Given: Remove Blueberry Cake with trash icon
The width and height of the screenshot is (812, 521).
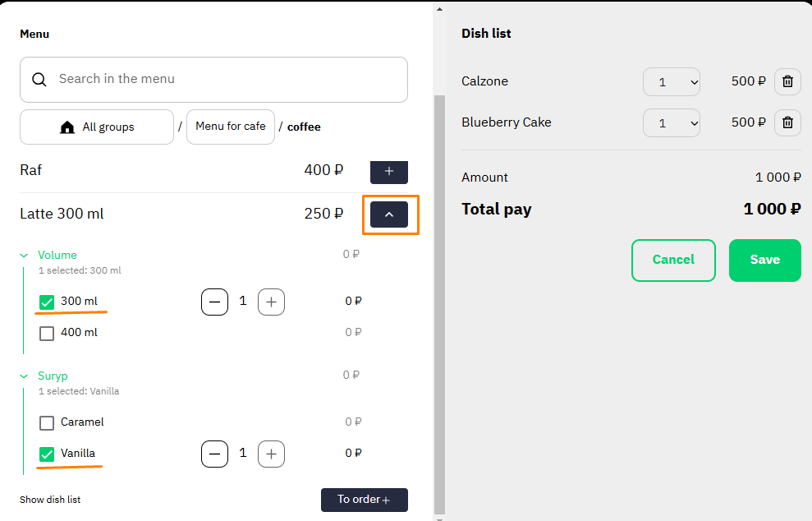Looking at the screenshot, I should coord(787,123).
